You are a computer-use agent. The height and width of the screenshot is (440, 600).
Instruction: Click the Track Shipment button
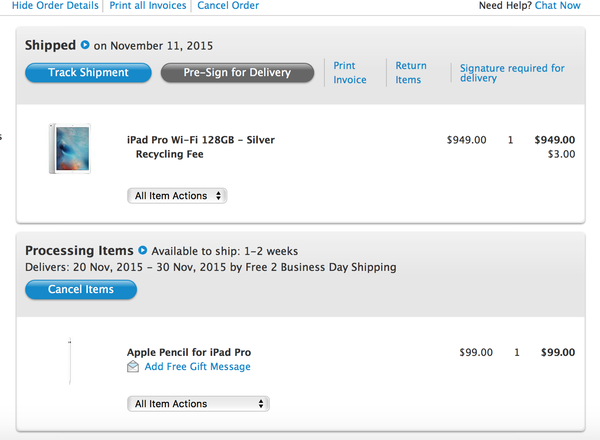(x=88, y=73)
